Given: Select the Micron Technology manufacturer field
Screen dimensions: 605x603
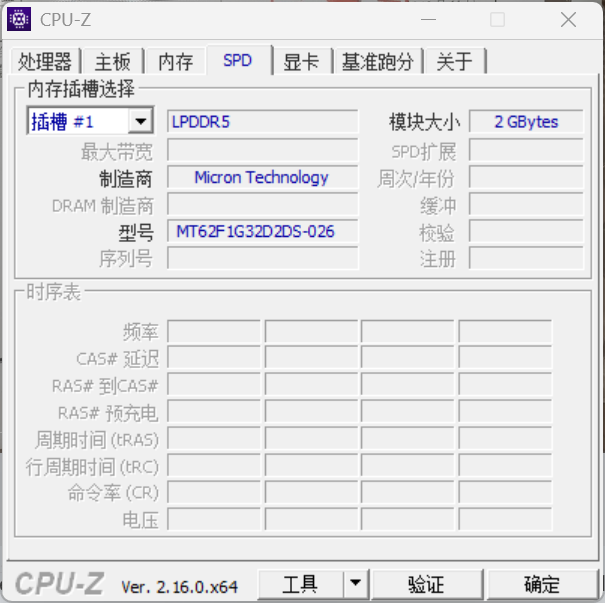Looking at the screenshot, I should click(262, 178).
